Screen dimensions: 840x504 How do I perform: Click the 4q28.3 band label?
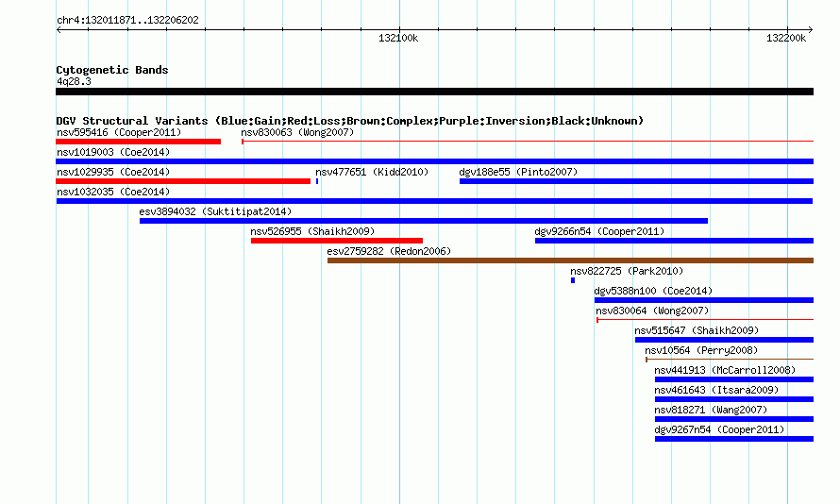[x=74, y=81]
